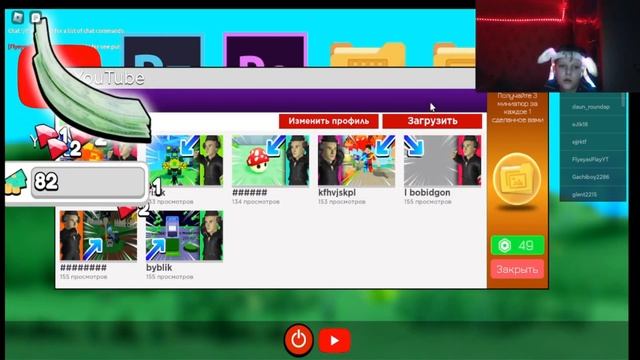Click the view count '134 просмотров'

(256, 202)
